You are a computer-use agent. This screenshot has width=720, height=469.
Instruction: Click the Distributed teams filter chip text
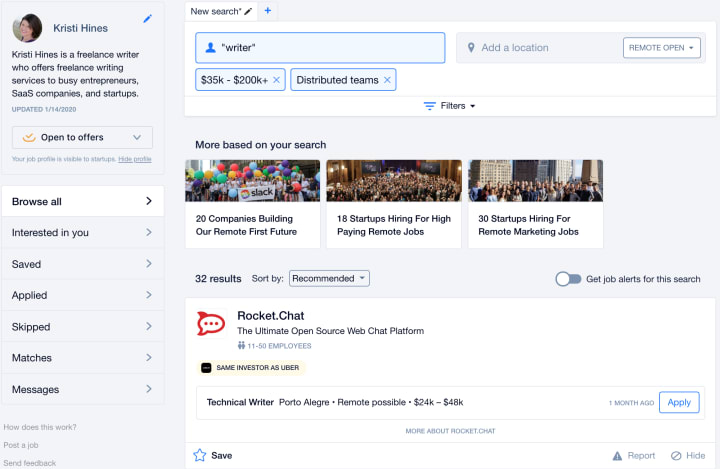click(x=338, y=80)
